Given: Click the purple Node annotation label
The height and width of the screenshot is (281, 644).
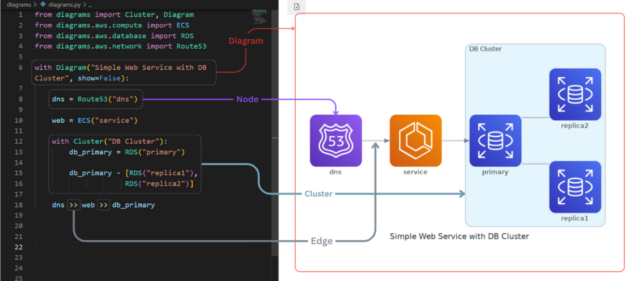Looking at the screenshot, I should click(x=247, y=99).
